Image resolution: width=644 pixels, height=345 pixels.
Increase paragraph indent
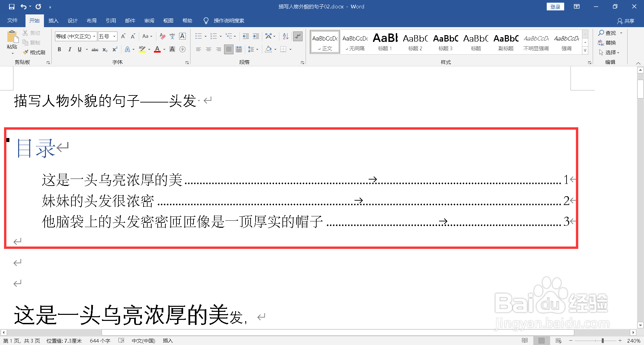point(256,36)
